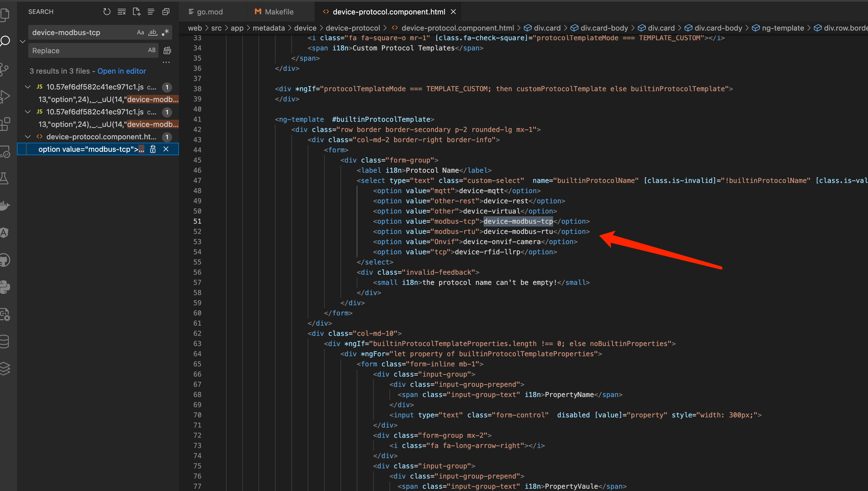
Task: Click the Replace All icon
Action: coord(167,51)
